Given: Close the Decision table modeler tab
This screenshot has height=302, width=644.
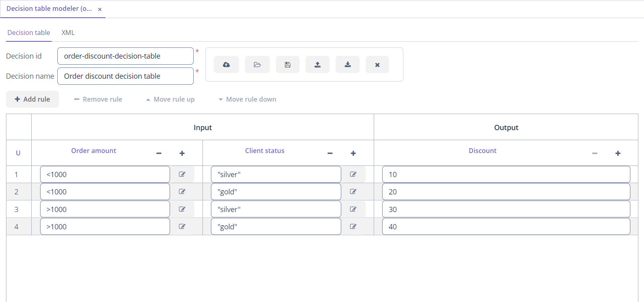Looking at the screenshot, I should 100,9.
